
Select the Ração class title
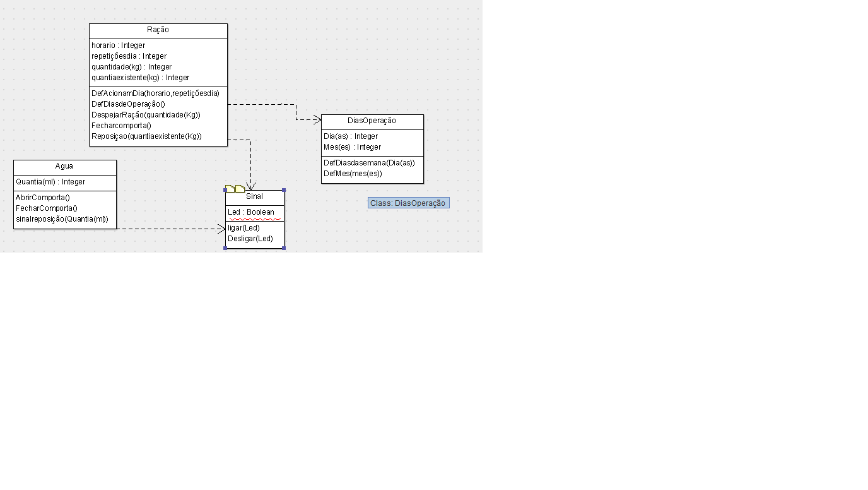(x=158, y=30)
